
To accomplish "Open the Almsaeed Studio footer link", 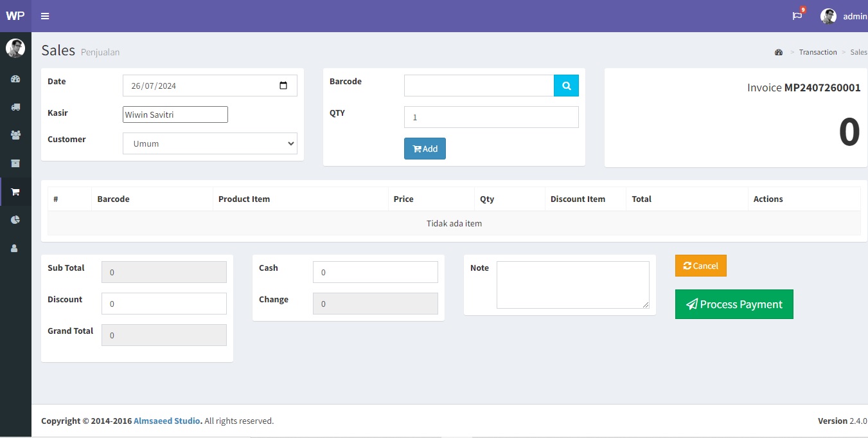I will (x=166, y=420).
